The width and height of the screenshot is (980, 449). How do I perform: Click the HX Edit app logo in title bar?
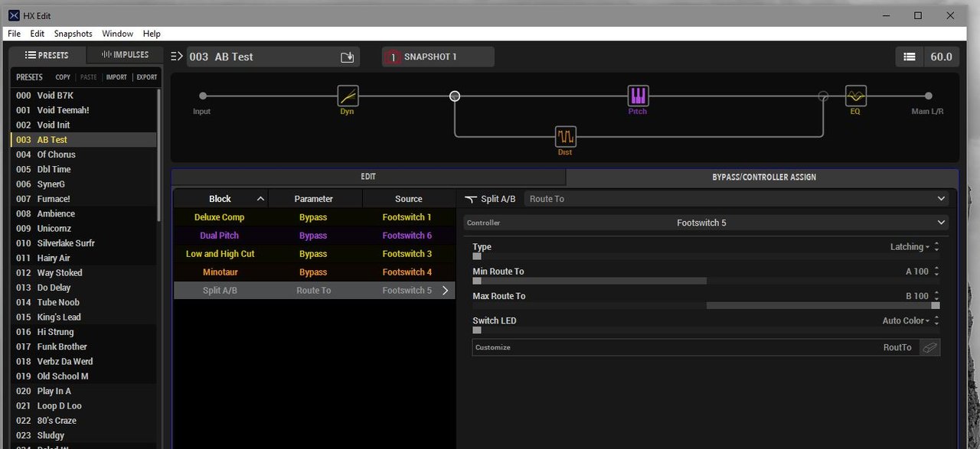[x=14, y=15]
